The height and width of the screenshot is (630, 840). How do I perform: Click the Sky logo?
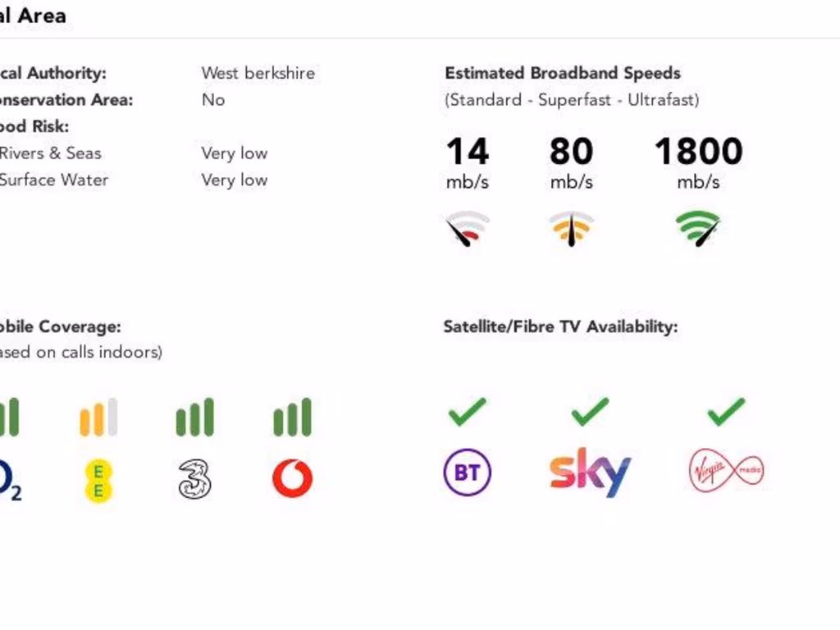tap(590, 472)
